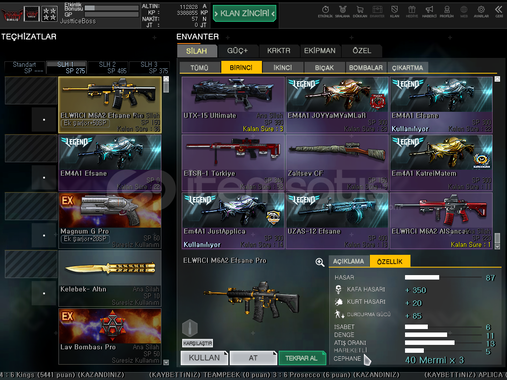The image size is (507, 380).
Task: Switch to the GÜÇ+ inventory tab
Action: (237, 51)
